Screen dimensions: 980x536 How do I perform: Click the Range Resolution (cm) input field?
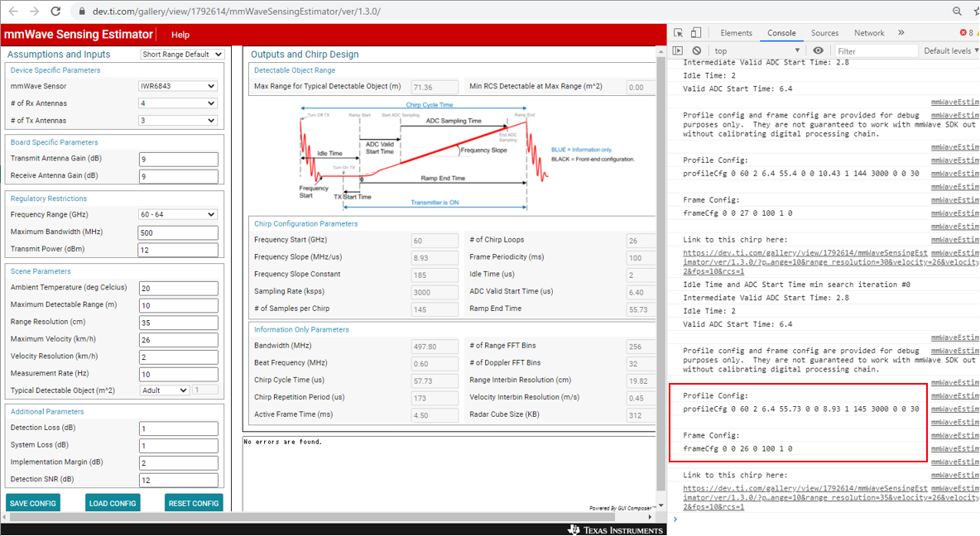click(178, 323)
